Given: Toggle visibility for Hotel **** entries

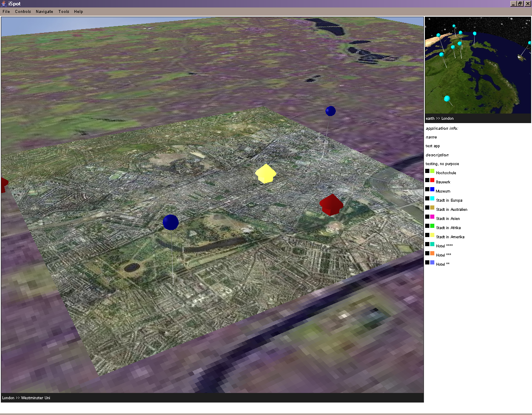Looking at the screenshot, I should (427, 244).
